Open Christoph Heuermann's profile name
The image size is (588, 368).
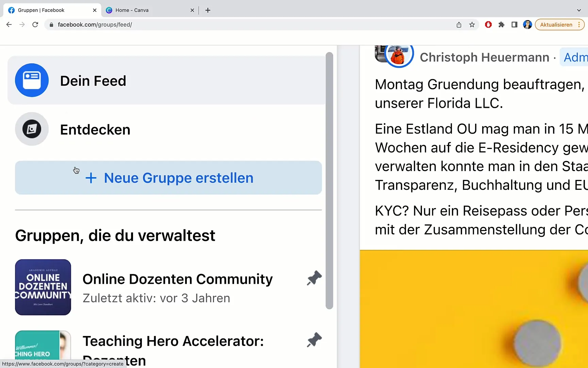coord(485,57)
